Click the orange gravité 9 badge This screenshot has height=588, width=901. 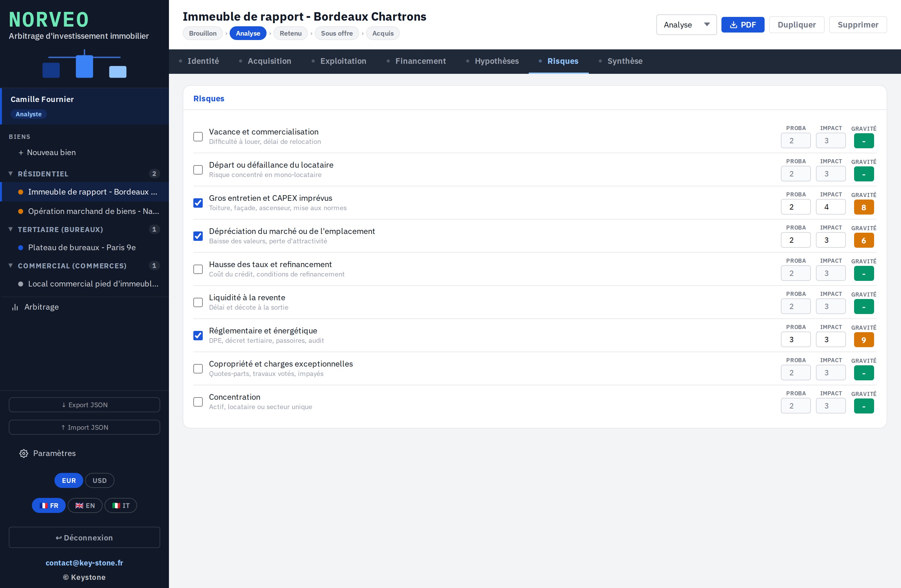tap(864, 340)
